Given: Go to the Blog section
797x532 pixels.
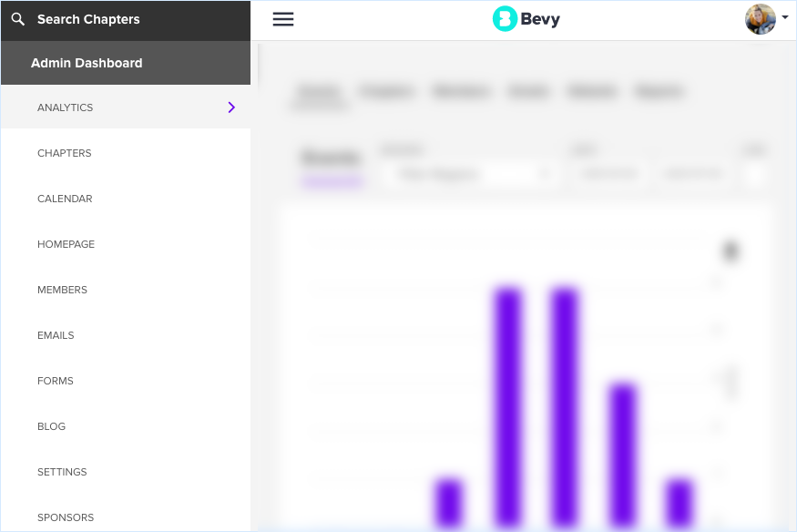Looking at the screenshot, I should 51,426.
